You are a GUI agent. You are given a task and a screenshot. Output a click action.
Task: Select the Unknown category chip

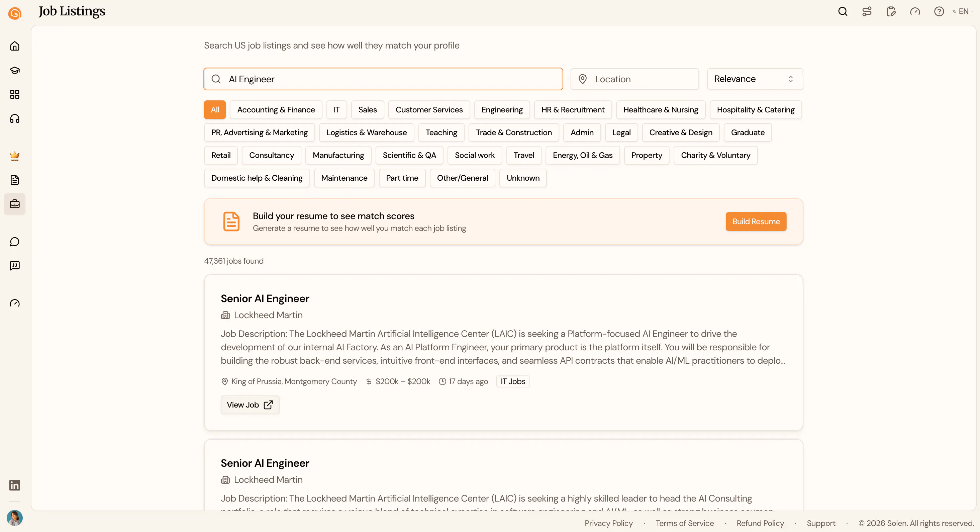523,178
